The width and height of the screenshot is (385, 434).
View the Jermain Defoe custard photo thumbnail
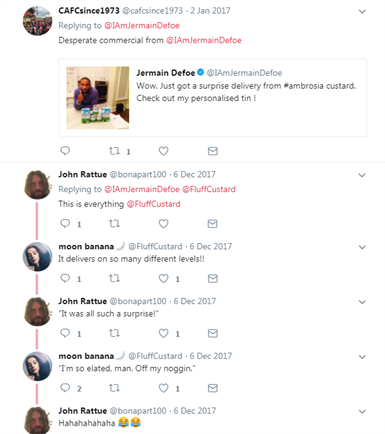point(98,98)
